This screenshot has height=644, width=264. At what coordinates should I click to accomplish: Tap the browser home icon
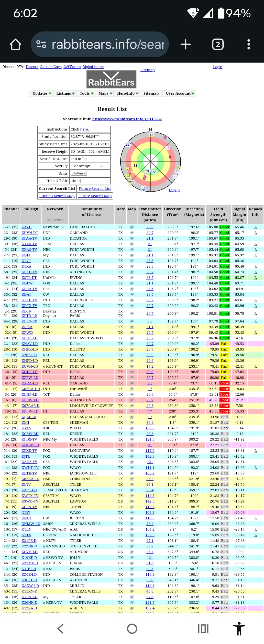[16, 44]
